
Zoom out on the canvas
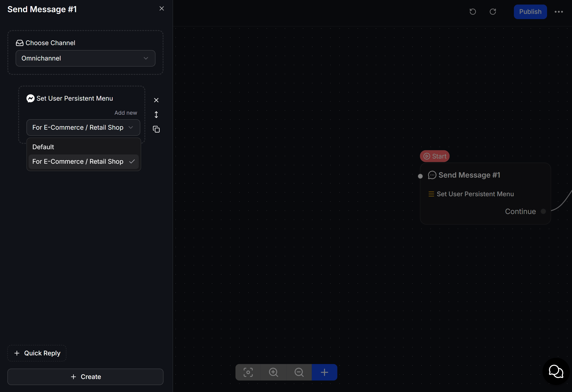299,372
